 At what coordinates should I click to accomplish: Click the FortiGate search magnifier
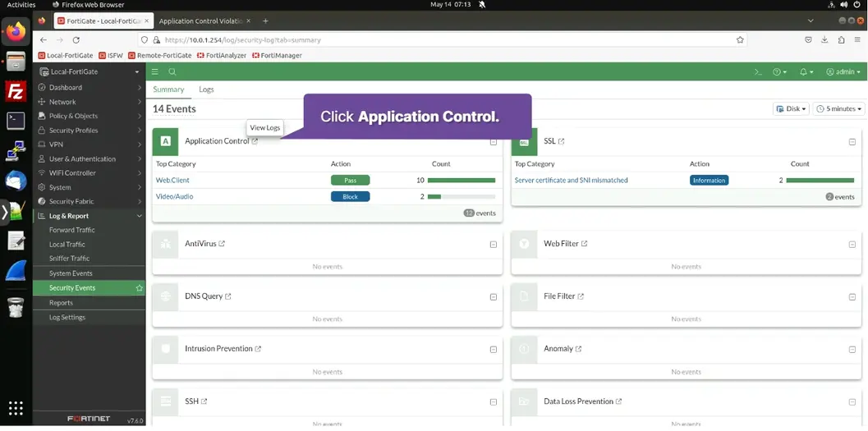coord(172,72)
